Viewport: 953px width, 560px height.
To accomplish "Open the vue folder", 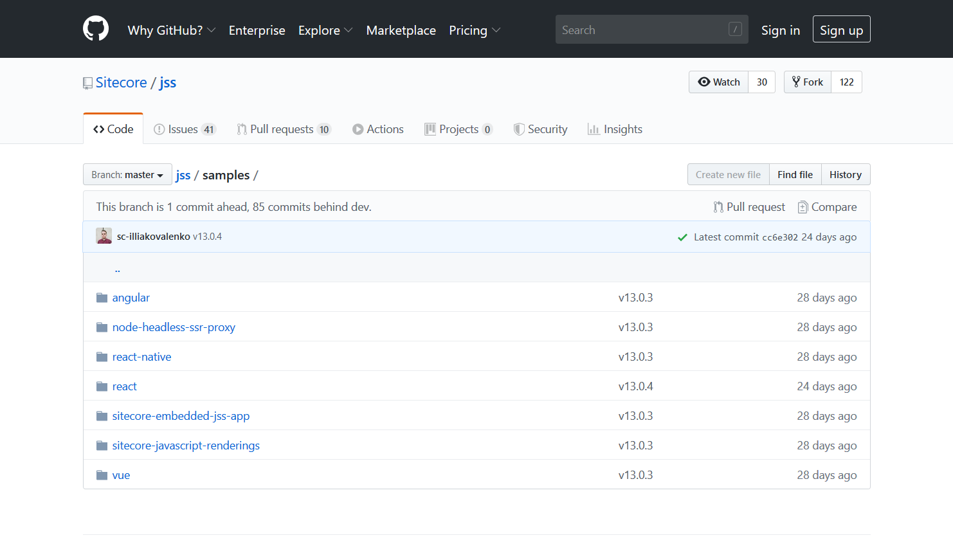I will tap(121, 475).
